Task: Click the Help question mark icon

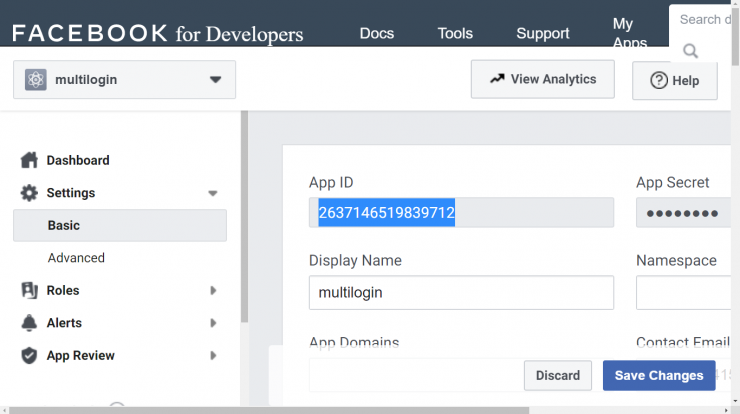Action: [659, 81]
